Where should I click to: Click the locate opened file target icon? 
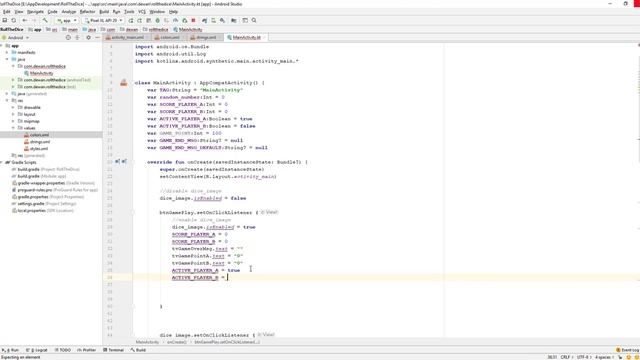68,38
